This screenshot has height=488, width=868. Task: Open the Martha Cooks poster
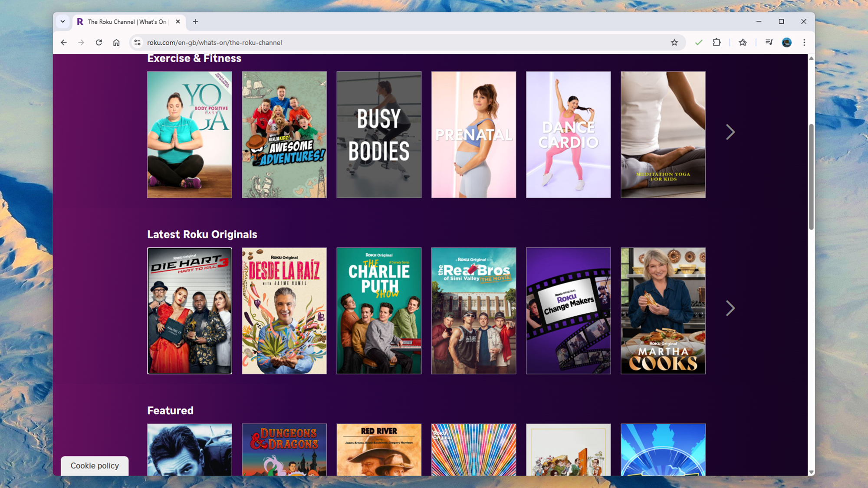click(663, 311)
